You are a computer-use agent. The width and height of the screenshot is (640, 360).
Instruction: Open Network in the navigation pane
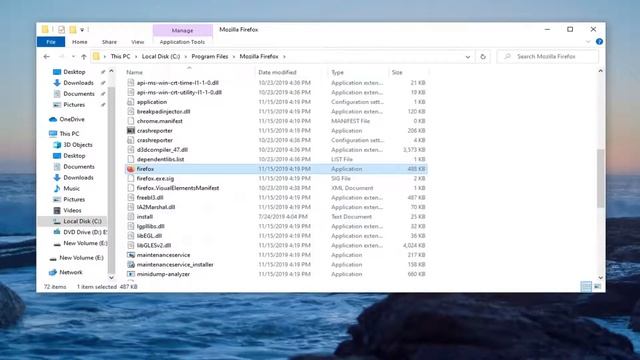tap(66, 272)
